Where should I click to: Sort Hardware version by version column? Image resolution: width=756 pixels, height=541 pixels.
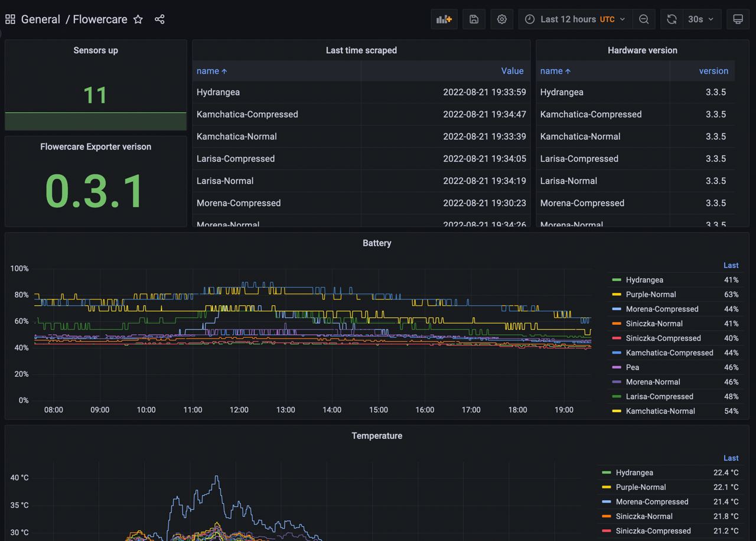[713, 71]
